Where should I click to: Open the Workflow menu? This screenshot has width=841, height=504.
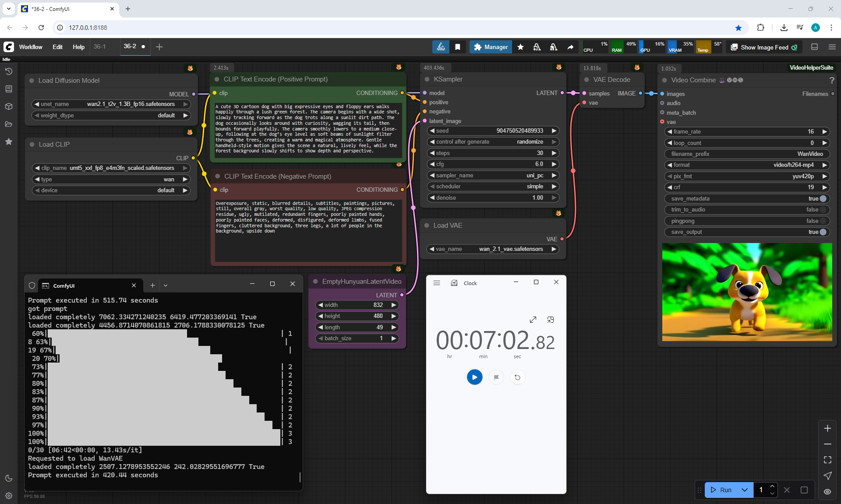pyautogui.click(x=31, y=47)
